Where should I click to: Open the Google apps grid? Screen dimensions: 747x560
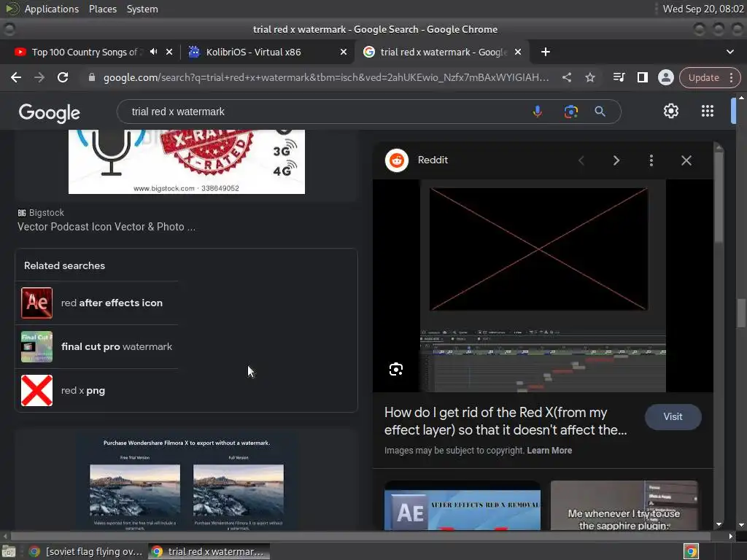click(708, 111)
